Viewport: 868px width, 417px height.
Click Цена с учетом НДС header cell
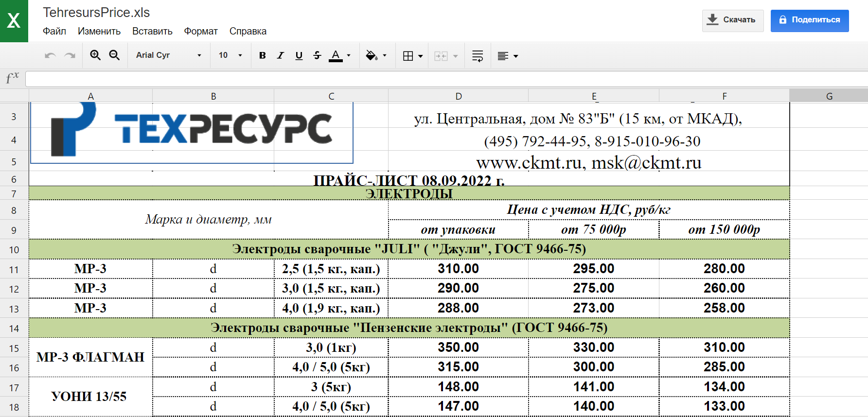[589, 209]
